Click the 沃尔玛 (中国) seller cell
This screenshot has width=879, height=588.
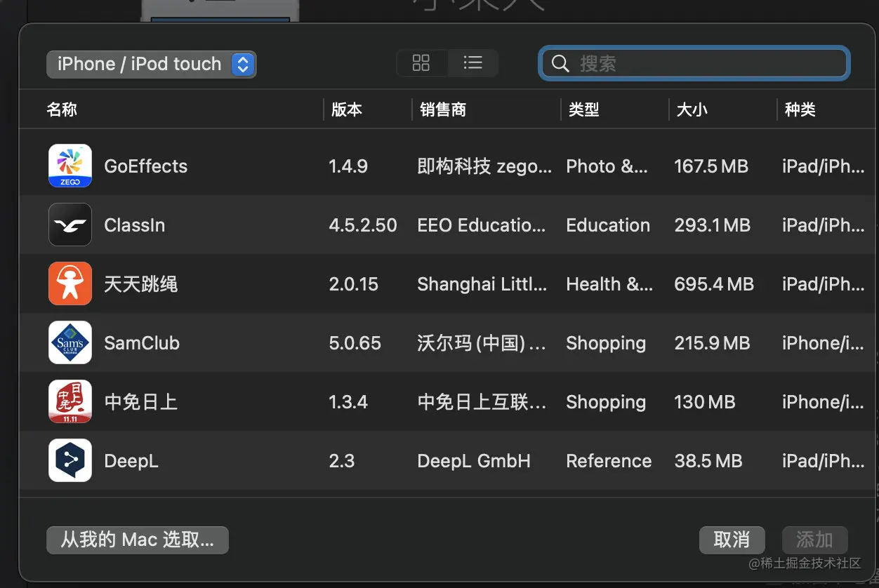click(x=482, y=343)
